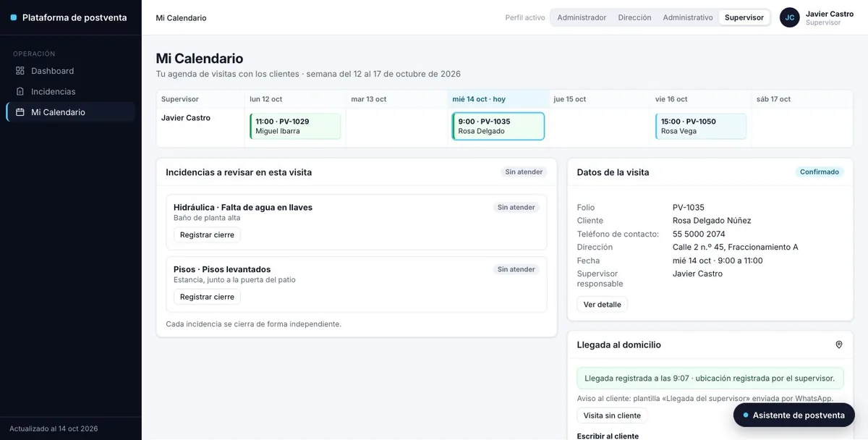Click the location pin icon in Llegada al domicilio
This screenshot has height=440, width=868.
[839, 345]
